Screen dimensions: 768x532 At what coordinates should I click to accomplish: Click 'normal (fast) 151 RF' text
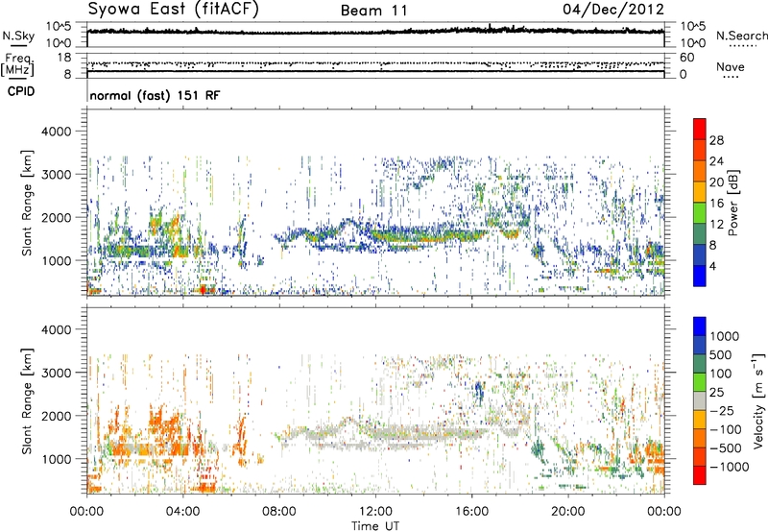pos(155,95)
